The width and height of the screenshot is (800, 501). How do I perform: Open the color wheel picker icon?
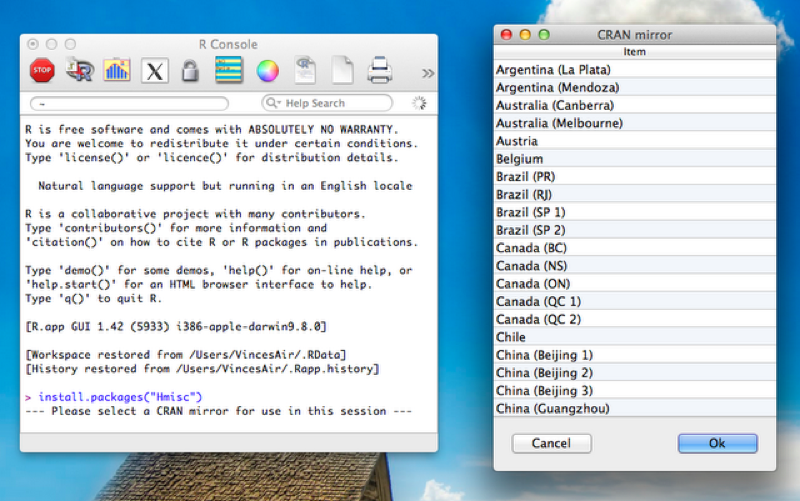coord(267,71)
